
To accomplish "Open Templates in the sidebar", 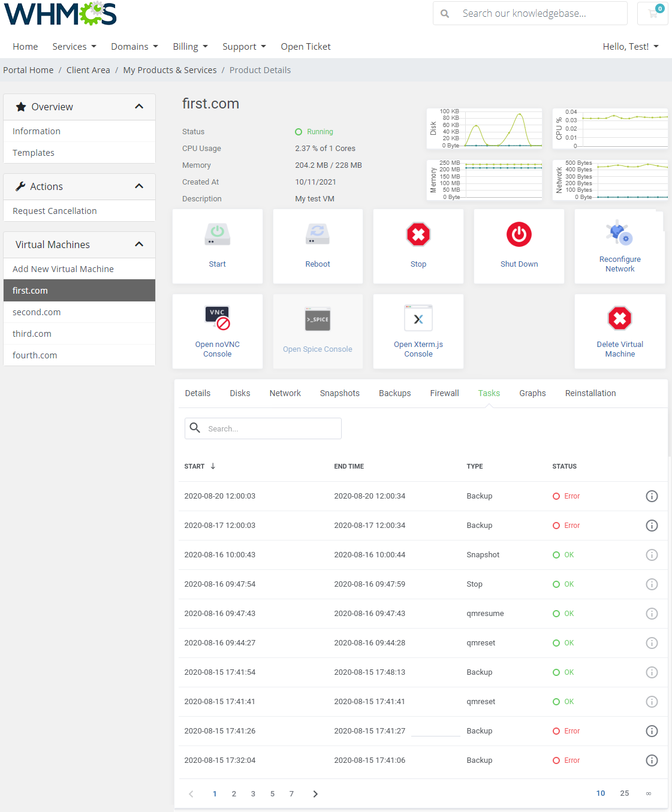I will pyautogui.click(x=79, y=153).
